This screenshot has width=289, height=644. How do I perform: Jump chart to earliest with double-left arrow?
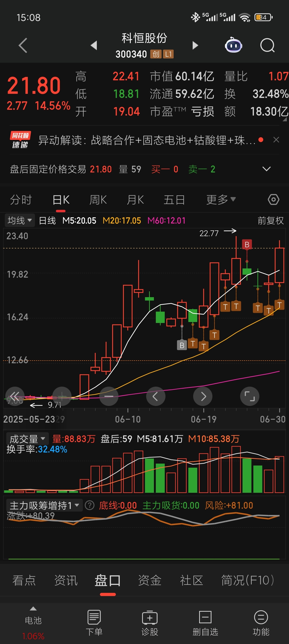pos(15,396)
